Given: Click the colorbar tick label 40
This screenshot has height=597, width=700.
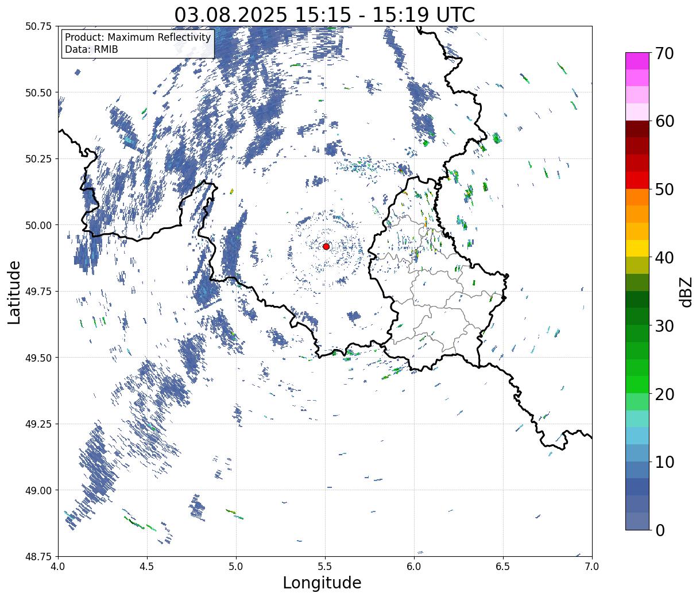Looking at the screenshot, I should (x=664, y=257).
